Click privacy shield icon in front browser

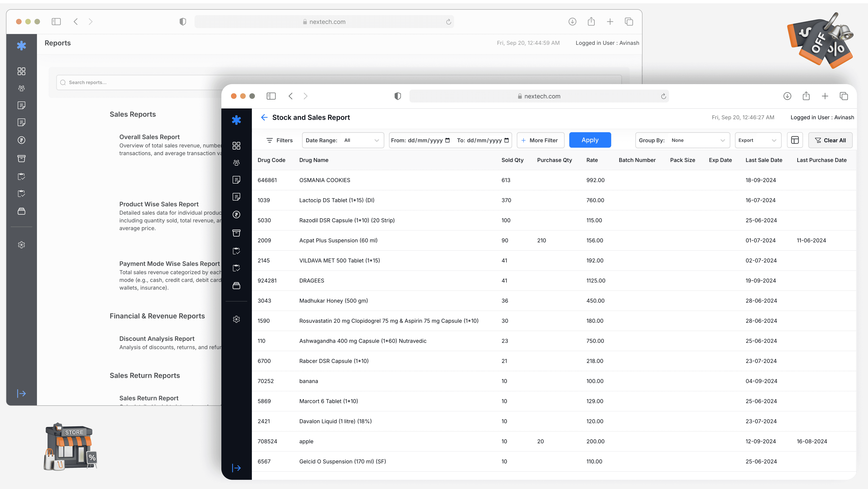(398, 96)
